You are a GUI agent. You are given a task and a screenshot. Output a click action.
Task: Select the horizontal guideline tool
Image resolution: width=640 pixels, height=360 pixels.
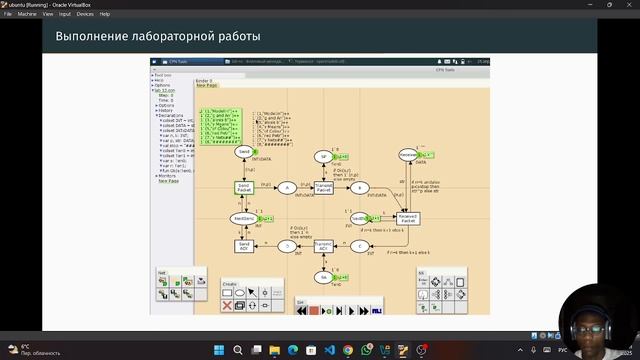[265, 305]
